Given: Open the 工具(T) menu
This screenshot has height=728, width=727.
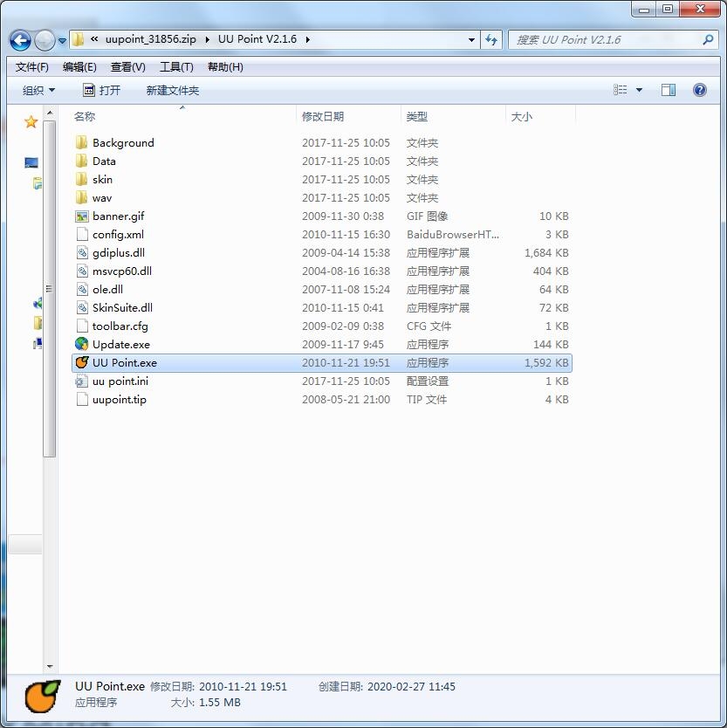Looking at the screenshot, I should [176, 67].
